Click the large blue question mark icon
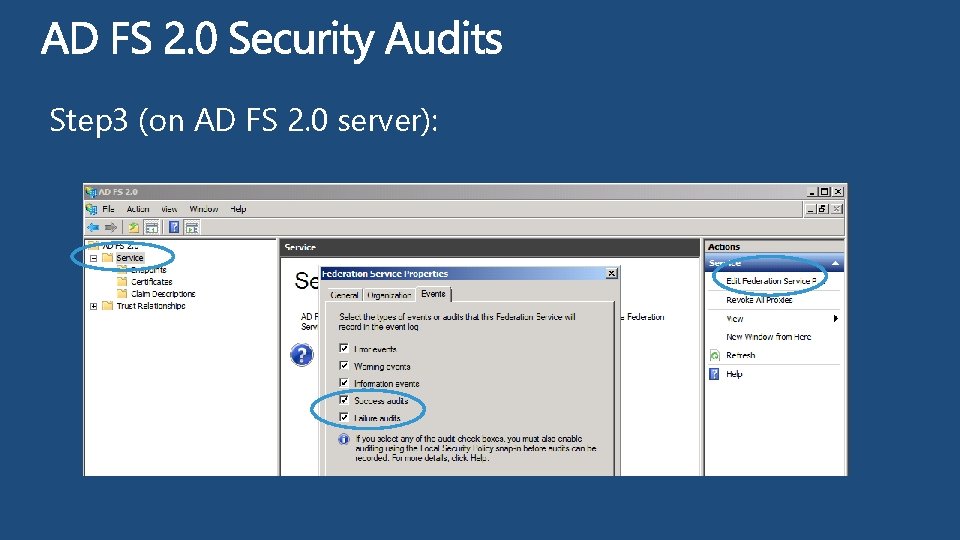This screenshot has width=960, height=540. tap(302, 354)
